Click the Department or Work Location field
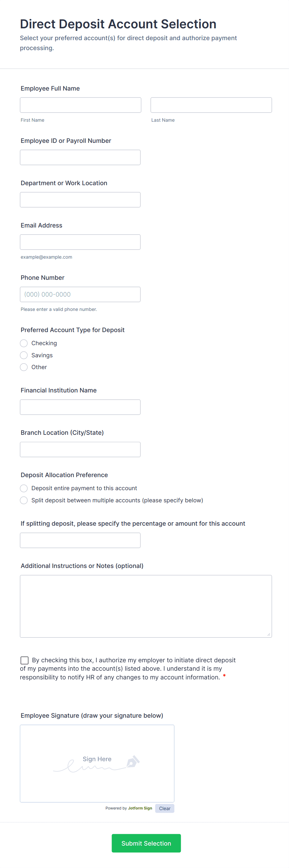This screenshot has height=868, width=289. [80, 199]
